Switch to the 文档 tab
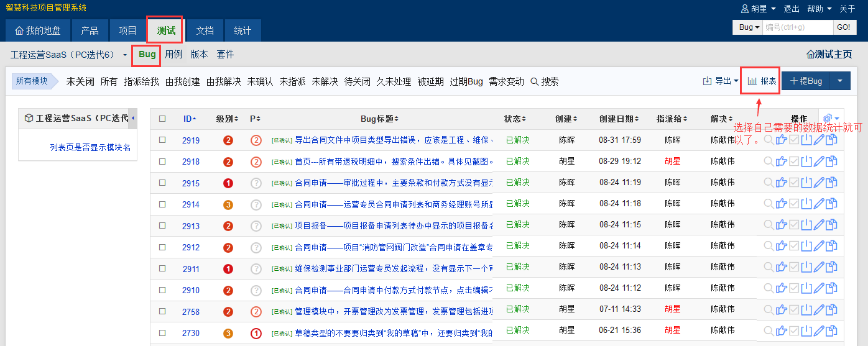This screenshot has height=346, width=868. click(x=205, y=30)
